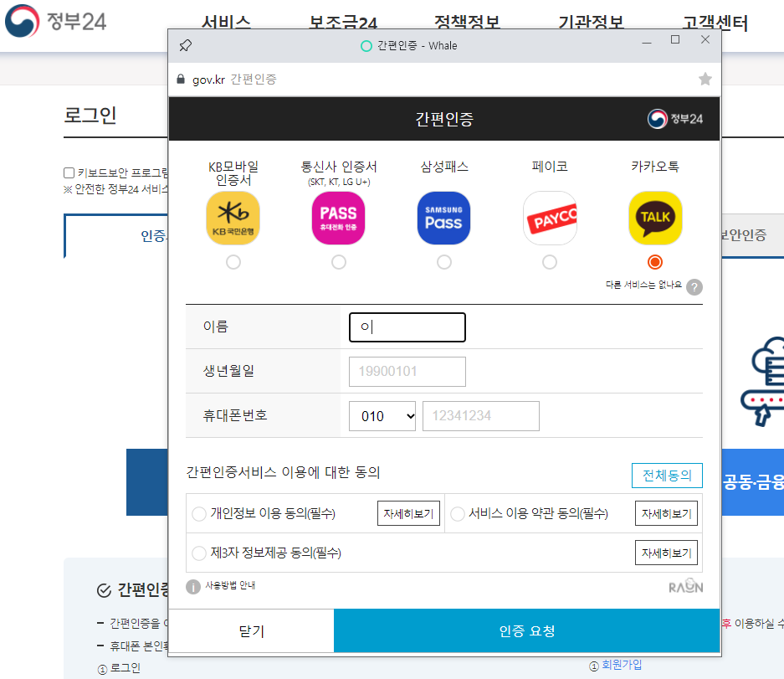Select the Samsung Pass icon
This screenshot has width=784, height=679.
click(444, 219)
